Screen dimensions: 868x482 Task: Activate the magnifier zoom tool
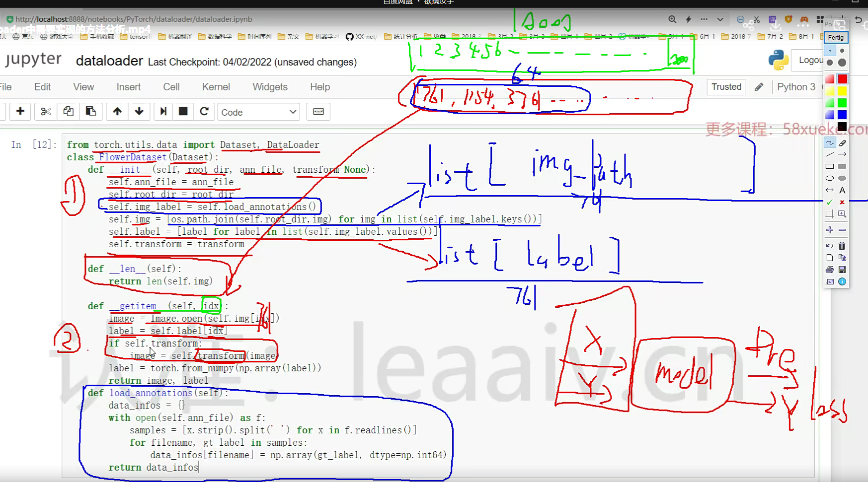click(x=842, y=214)
